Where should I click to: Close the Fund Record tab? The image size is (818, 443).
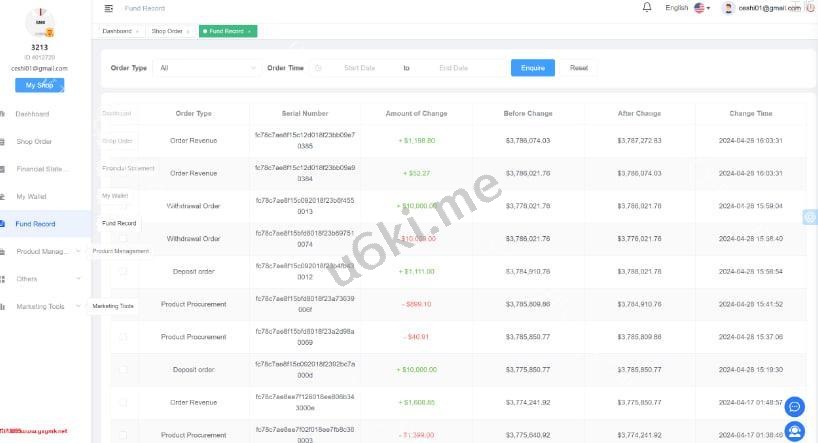point(251,31)
